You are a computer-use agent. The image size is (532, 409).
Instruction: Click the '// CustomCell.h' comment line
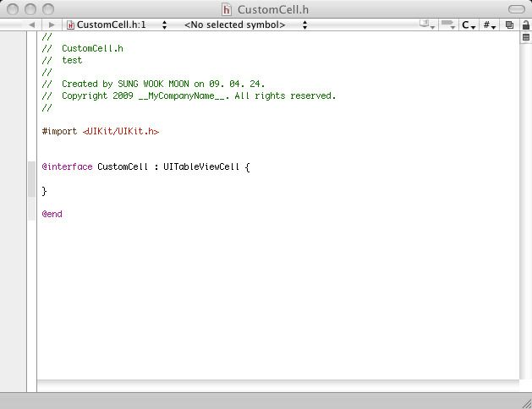[x=82, y=48]
